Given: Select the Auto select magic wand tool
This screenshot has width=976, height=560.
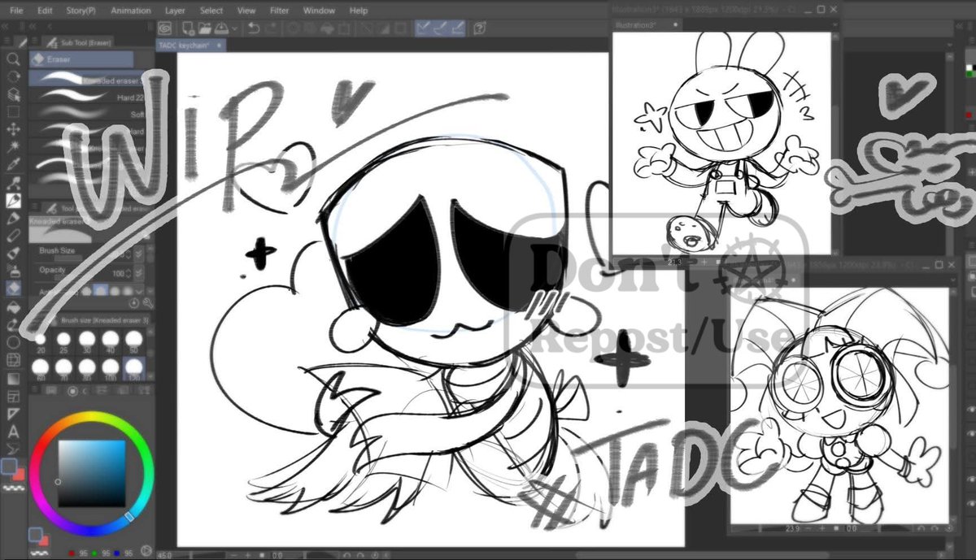Looking at the screenshot, I should coord(13,146).
